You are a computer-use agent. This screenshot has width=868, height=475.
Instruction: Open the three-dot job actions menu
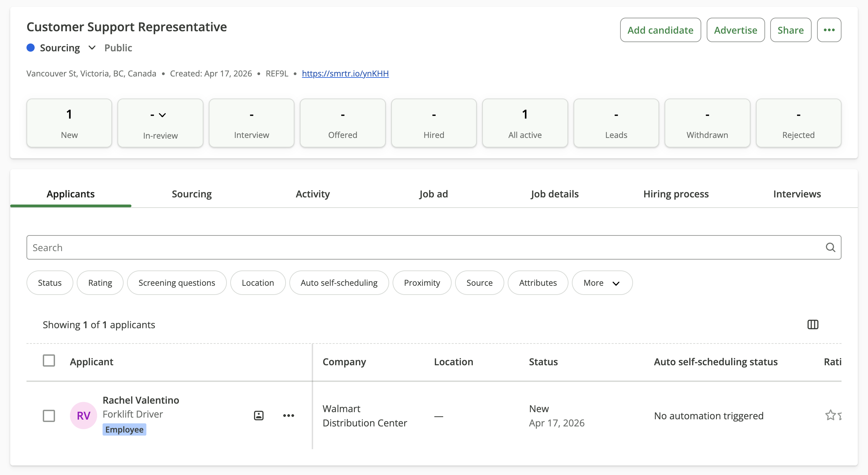click(x=829, y=30)
